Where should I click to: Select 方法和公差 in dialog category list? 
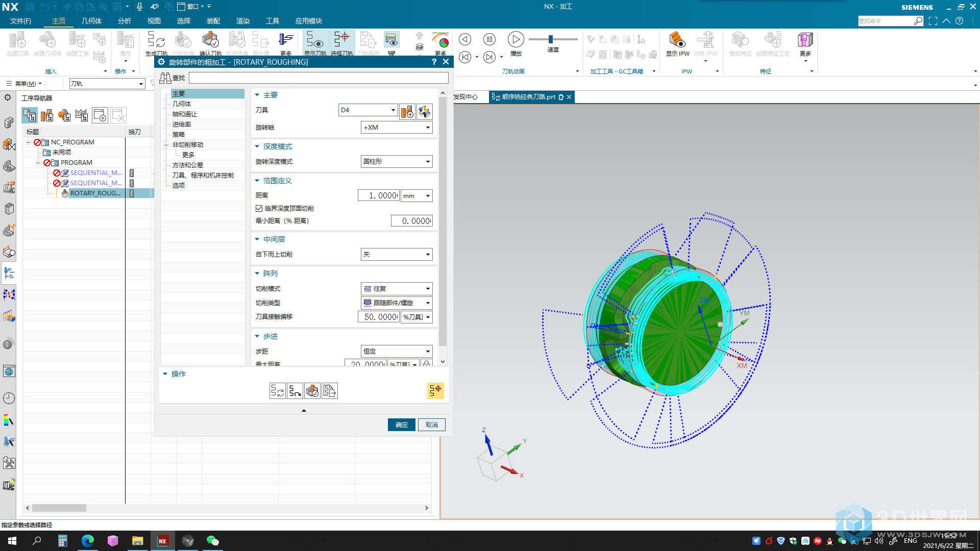[188, 165]
